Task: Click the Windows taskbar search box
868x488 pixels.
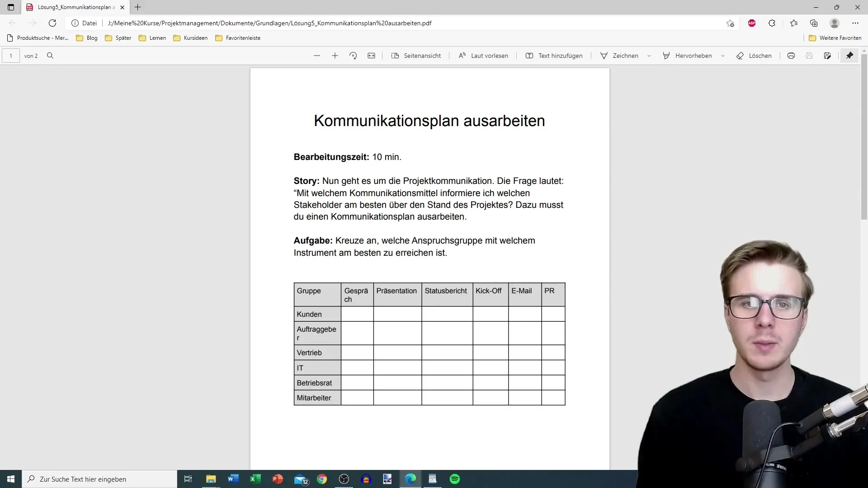Action: click(x=99, y=479)
